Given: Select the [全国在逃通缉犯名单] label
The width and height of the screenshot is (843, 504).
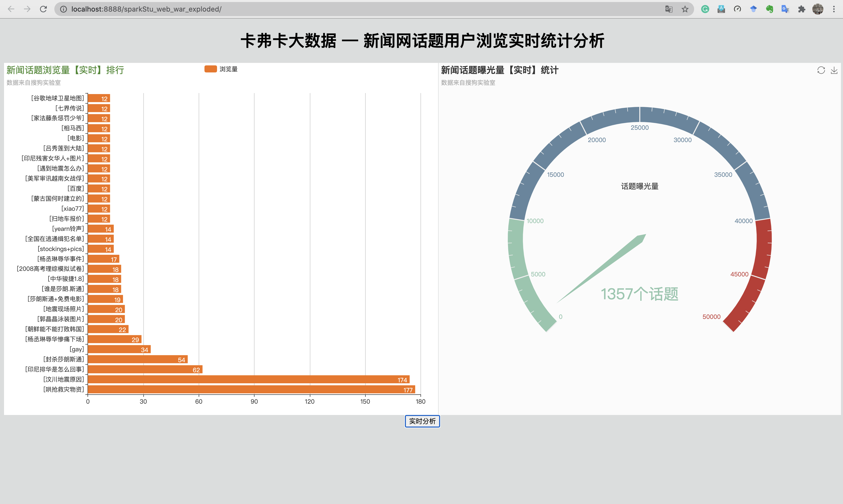Looking at the screenshot, I should click(x=54, y=239).
